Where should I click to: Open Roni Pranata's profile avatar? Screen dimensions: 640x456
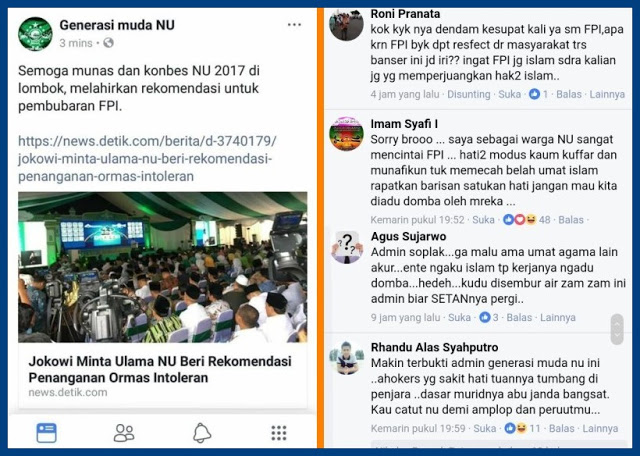click(347, 24)
